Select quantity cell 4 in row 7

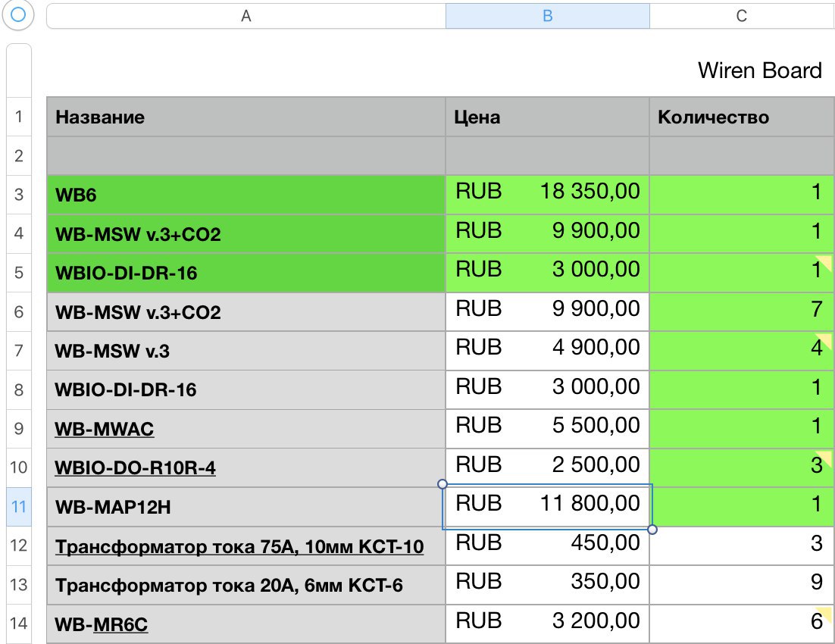[742, 351]
